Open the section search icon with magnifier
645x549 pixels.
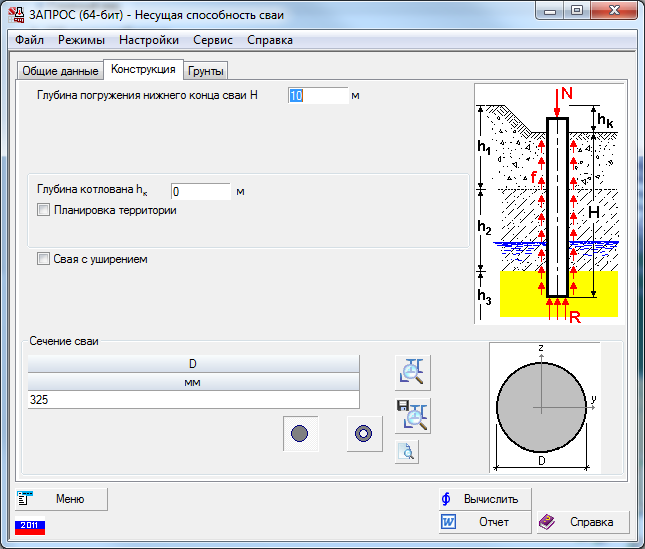[x=413, y=373]
